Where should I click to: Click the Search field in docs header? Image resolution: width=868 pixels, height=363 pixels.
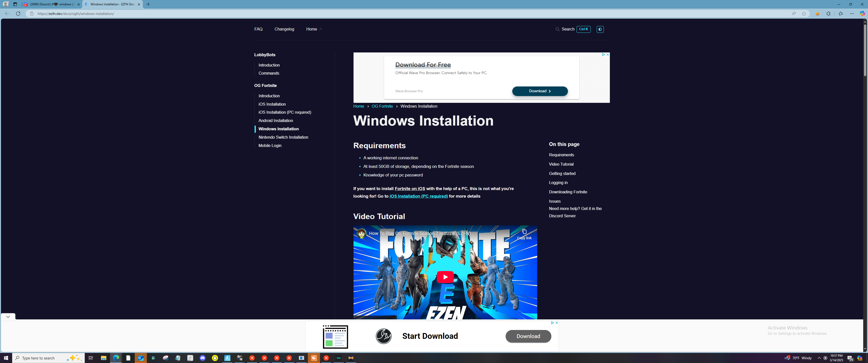(x=567, y=29)
